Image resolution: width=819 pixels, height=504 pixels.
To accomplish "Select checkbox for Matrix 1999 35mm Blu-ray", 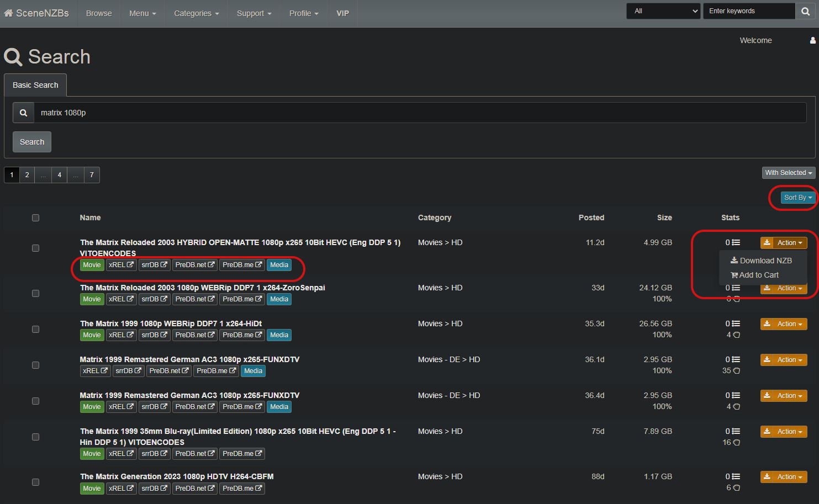I will coord(36,437).
